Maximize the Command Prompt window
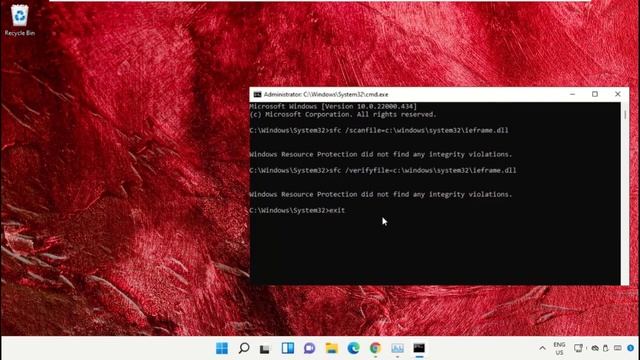 595,94
